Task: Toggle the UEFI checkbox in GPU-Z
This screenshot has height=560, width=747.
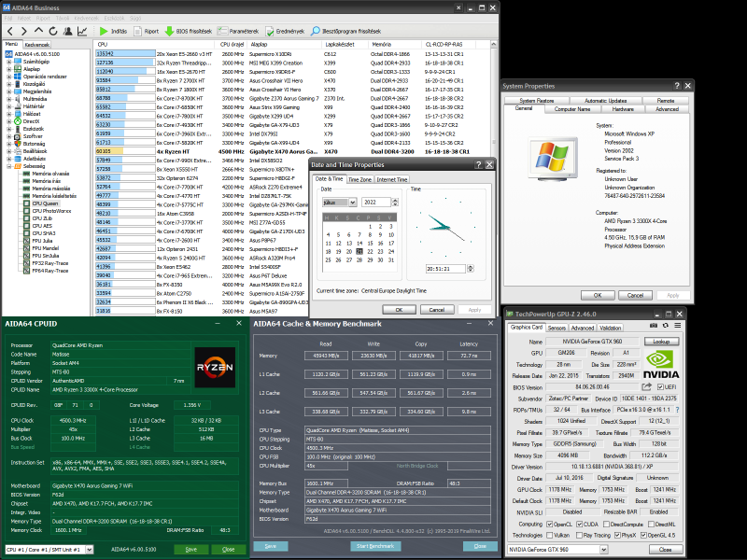Action: click(x=660, y=386)
